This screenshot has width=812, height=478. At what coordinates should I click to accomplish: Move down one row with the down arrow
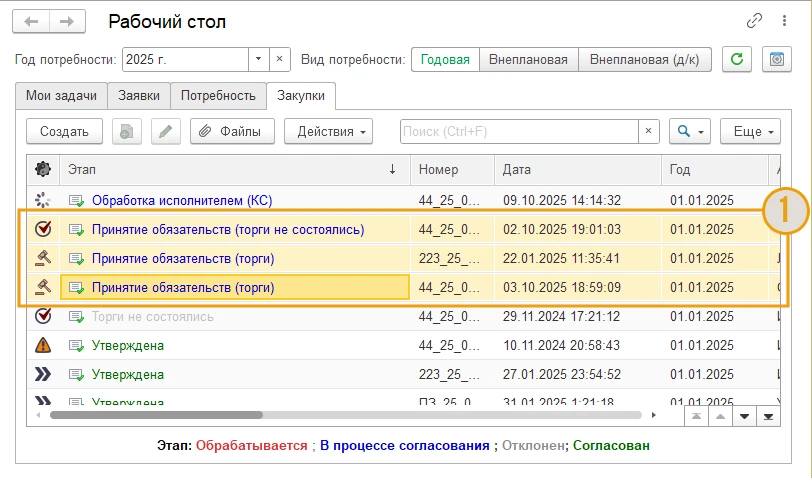744,416
